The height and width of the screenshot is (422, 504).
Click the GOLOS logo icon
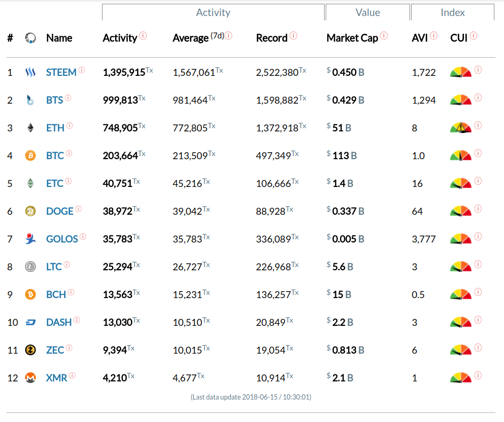pyautogui.click(x=30, y=239)
